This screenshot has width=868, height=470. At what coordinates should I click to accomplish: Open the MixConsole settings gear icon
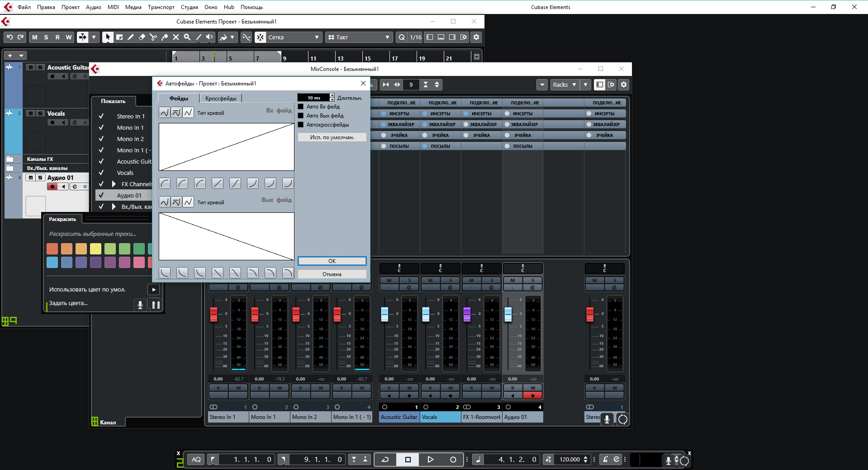[x=624, y=85]
